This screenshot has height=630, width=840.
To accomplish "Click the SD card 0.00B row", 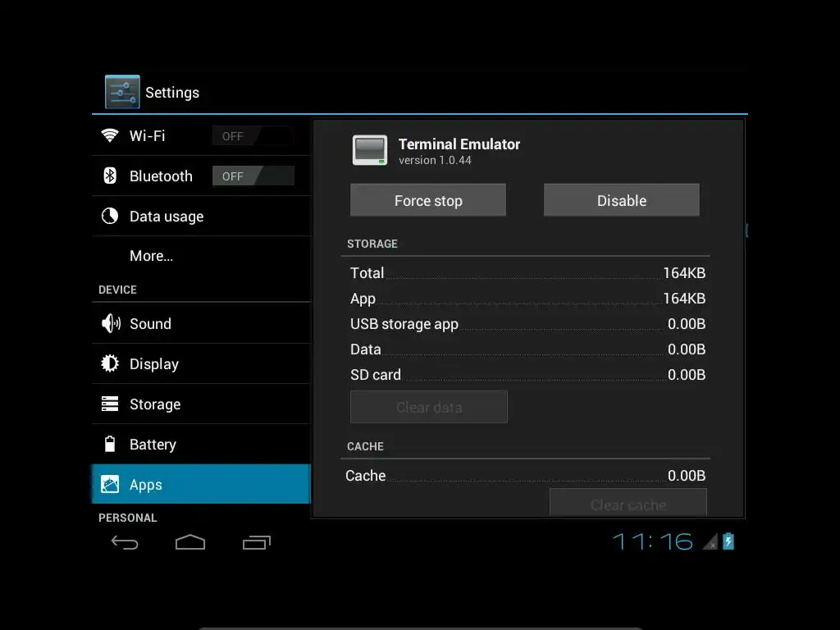I will [527, 374].
